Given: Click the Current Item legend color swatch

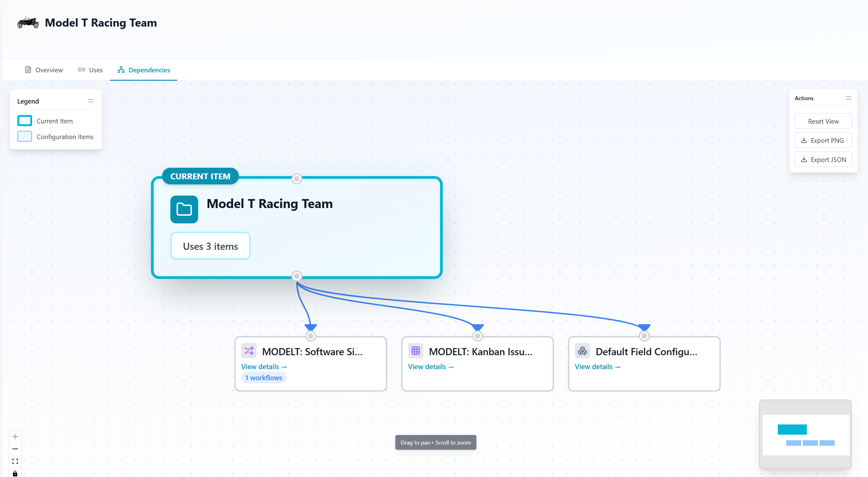Looking at the screenshot, I should [25, 121].
